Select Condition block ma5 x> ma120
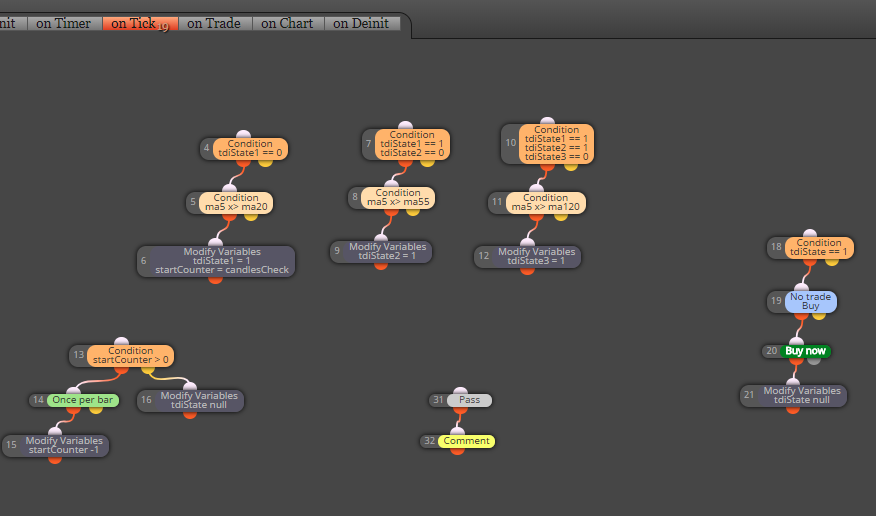Viewport: 876px width, 516px height. click(x=545, y=203)
